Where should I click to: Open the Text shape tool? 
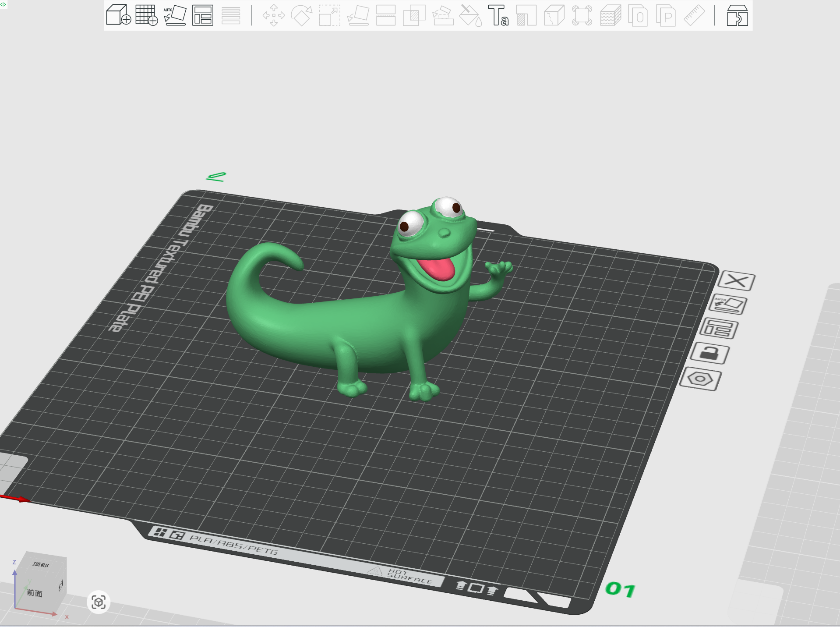498,15
